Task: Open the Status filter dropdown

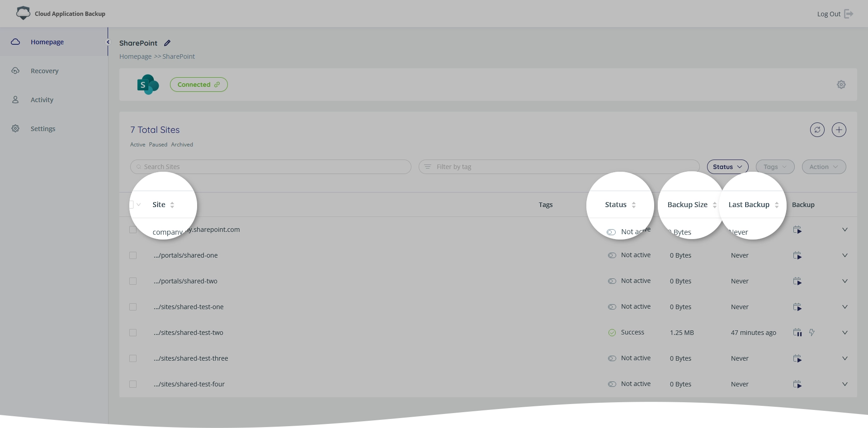Action: (x=727, y=167)
